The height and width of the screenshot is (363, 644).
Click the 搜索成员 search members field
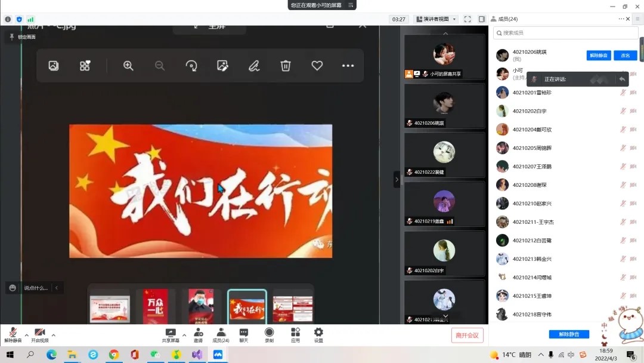click(x=565, y=33)
